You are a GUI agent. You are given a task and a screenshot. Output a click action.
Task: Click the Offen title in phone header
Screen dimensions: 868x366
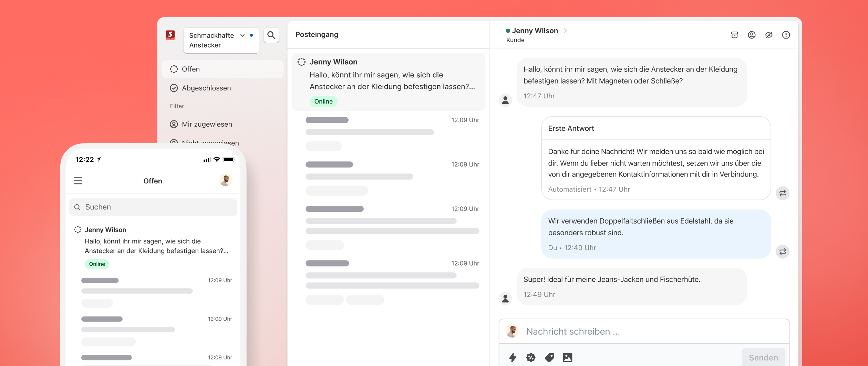pyautogui.click(x=153, y=181)
